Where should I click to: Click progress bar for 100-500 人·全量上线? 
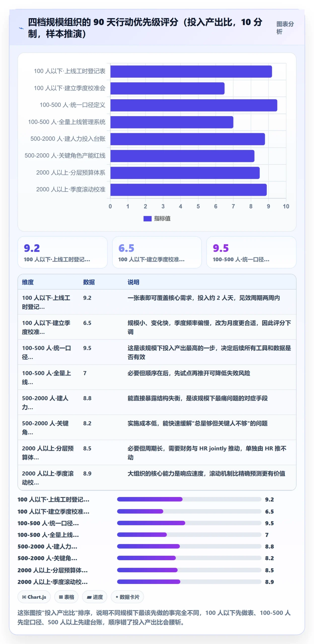tap(189, 534)
